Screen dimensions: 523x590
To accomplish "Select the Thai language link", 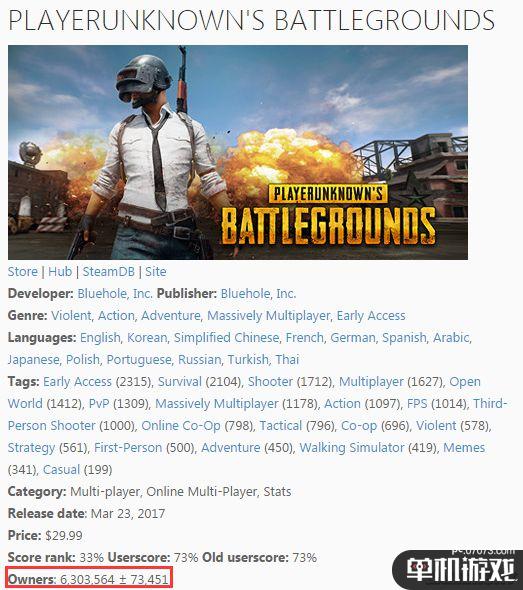I will [x=287, y=360].
